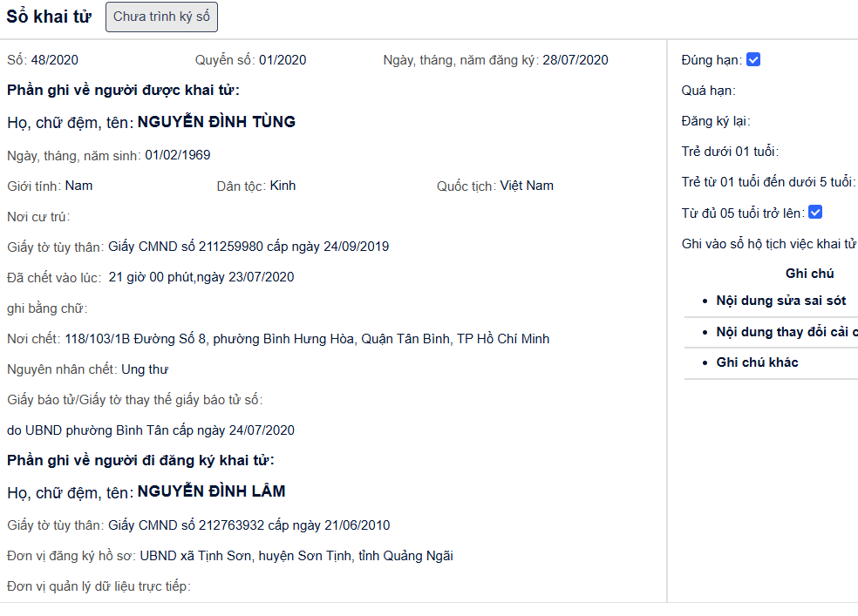Click the "Chưa trình ký số" button
Screen dimensions: 858x616
(x=161, y=17)
